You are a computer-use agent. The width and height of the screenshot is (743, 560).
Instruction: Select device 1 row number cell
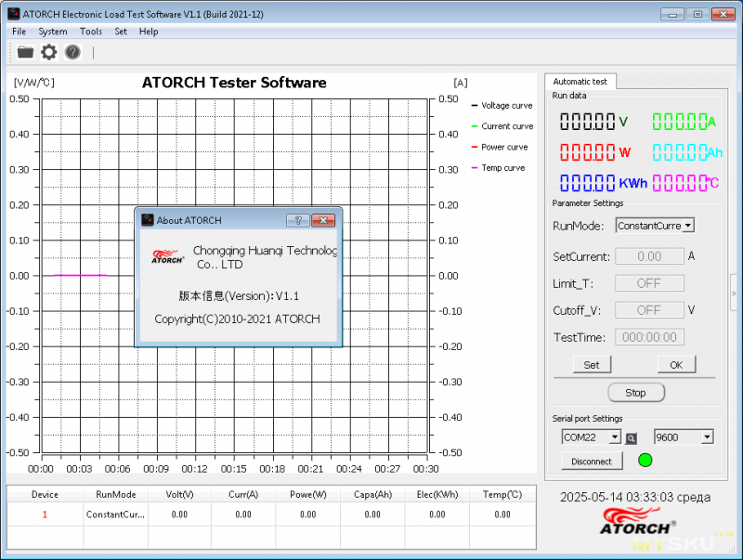click(45, 514)
